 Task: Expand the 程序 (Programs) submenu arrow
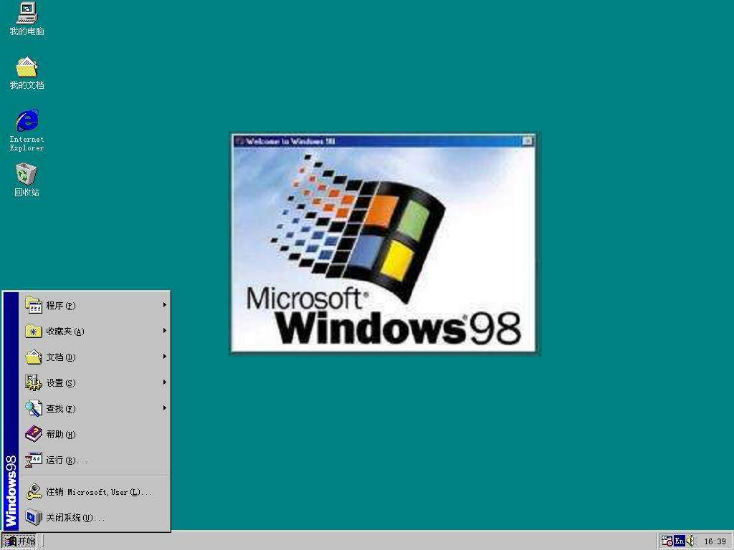(164, 305)
